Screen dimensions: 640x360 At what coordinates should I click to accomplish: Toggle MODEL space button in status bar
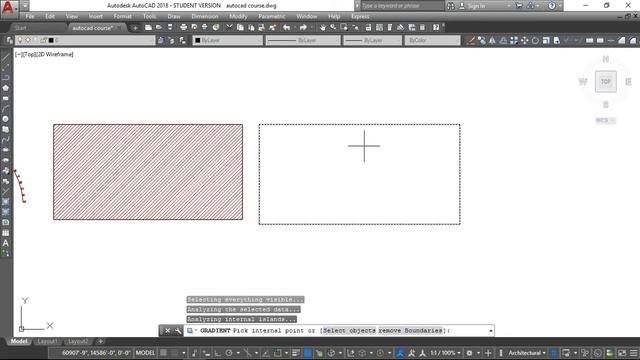point(145,353)
